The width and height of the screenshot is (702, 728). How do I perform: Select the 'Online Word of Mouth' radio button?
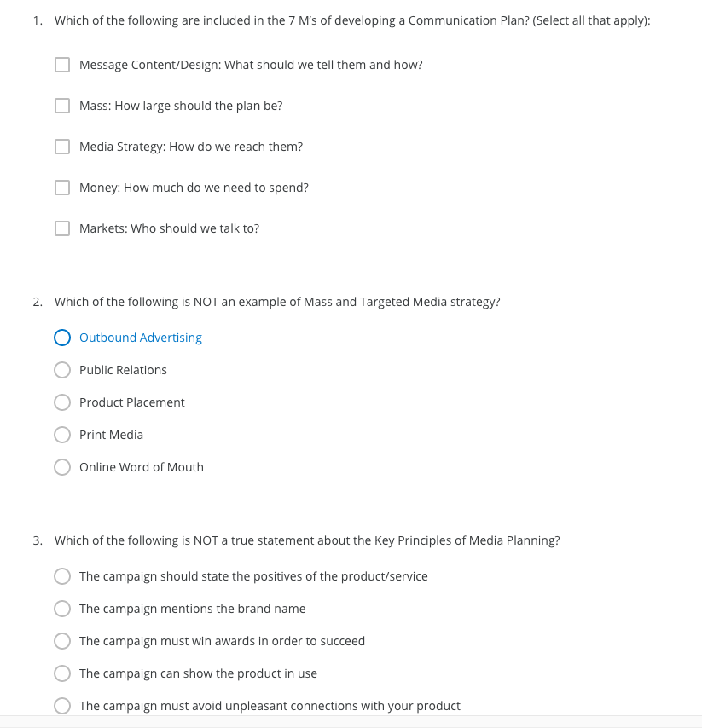[x=61, y=467]
